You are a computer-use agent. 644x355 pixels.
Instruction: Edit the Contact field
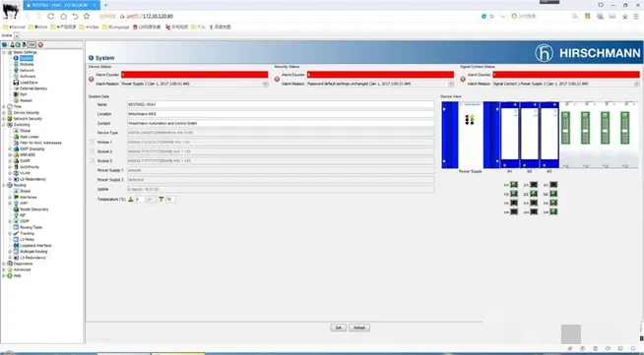[x=281, y=123]
